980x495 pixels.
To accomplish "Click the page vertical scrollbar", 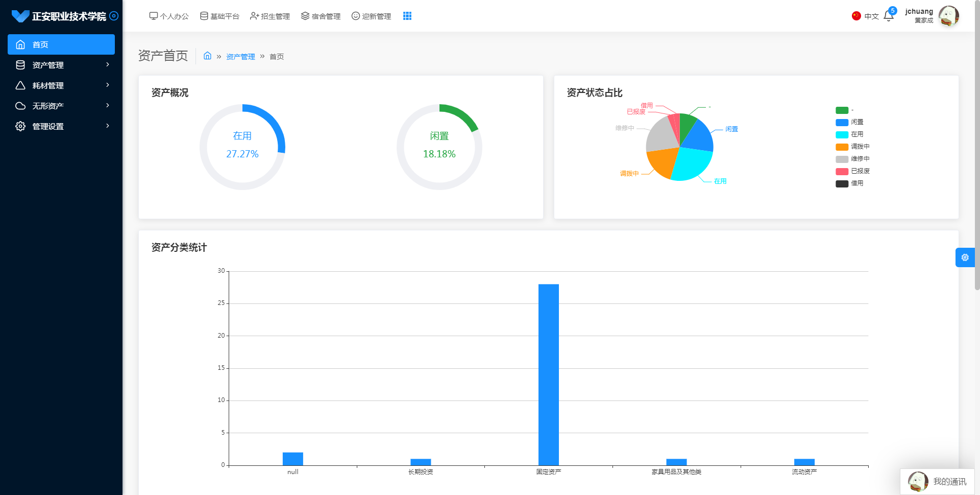I will [977, 146].
